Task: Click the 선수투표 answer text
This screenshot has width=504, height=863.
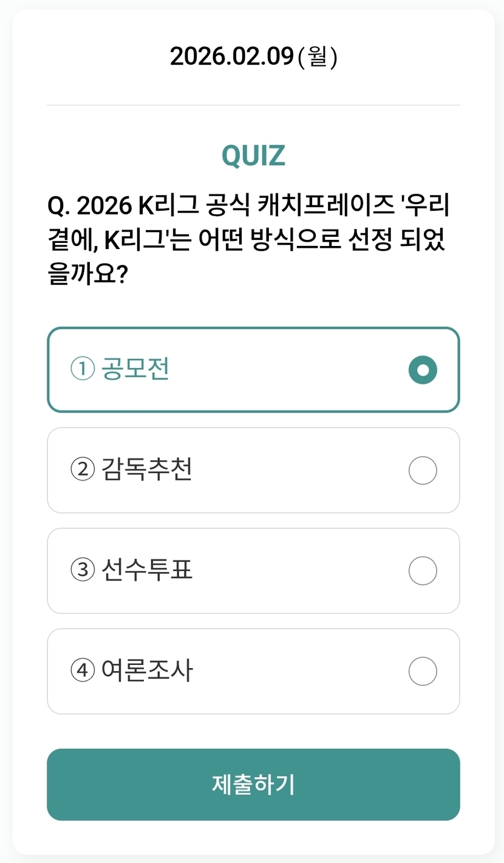Action: click(x=147, y=570)
